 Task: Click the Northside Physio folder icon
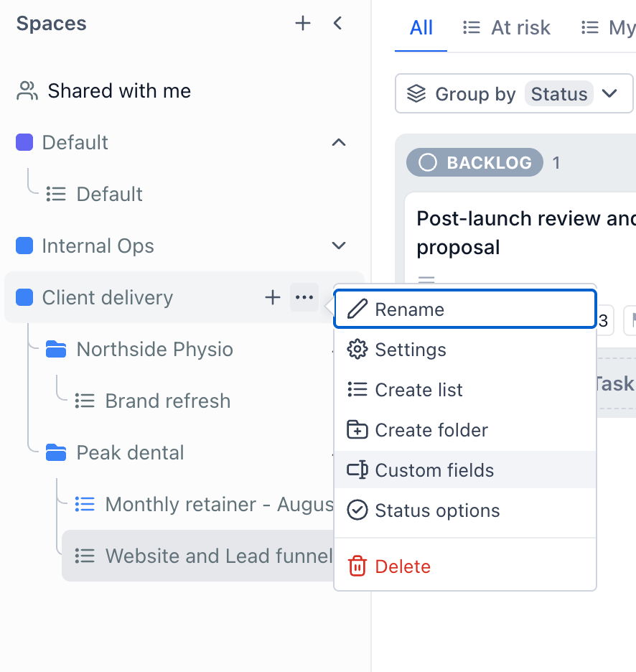point(56,350)
